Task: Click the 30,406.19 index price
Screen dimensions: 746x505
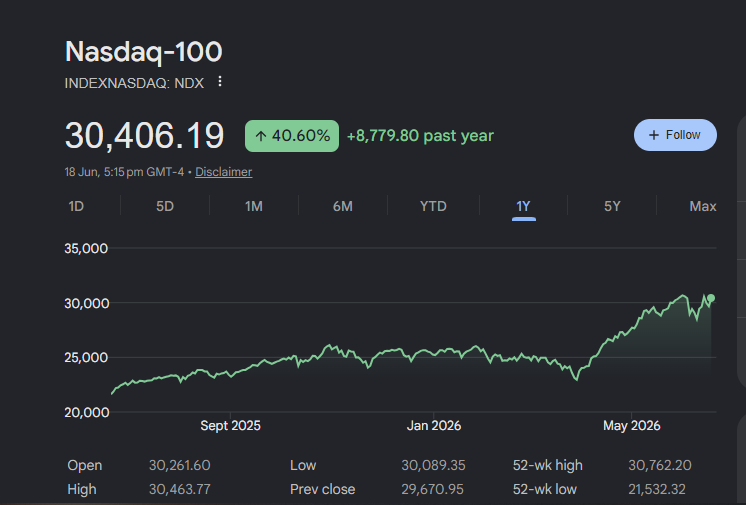Action: point(145,136)
